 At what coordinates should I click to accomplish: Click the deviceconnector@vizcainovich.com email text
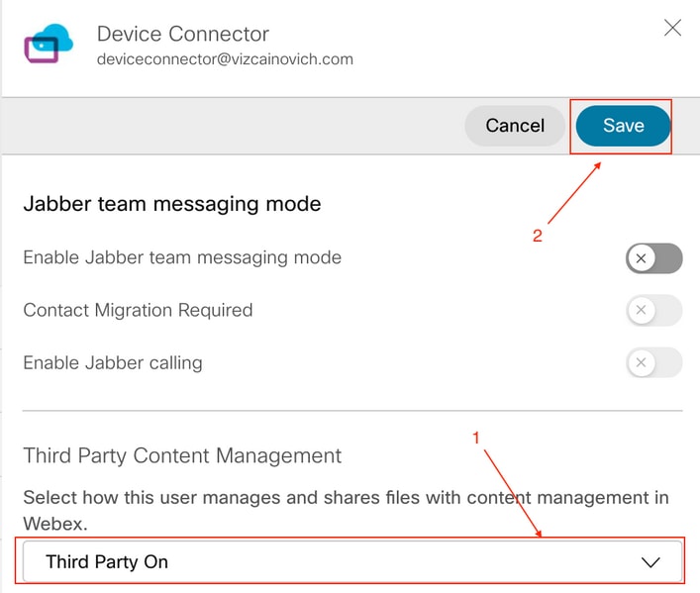(225, 59)
